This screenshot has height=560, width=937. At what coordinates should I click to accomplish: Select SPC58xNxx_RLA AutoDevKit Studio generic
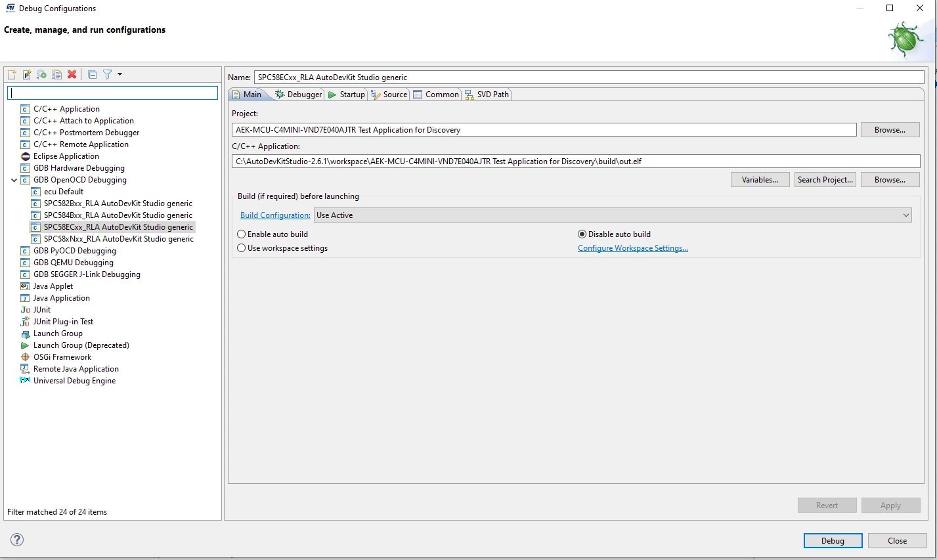click(118, 239)
